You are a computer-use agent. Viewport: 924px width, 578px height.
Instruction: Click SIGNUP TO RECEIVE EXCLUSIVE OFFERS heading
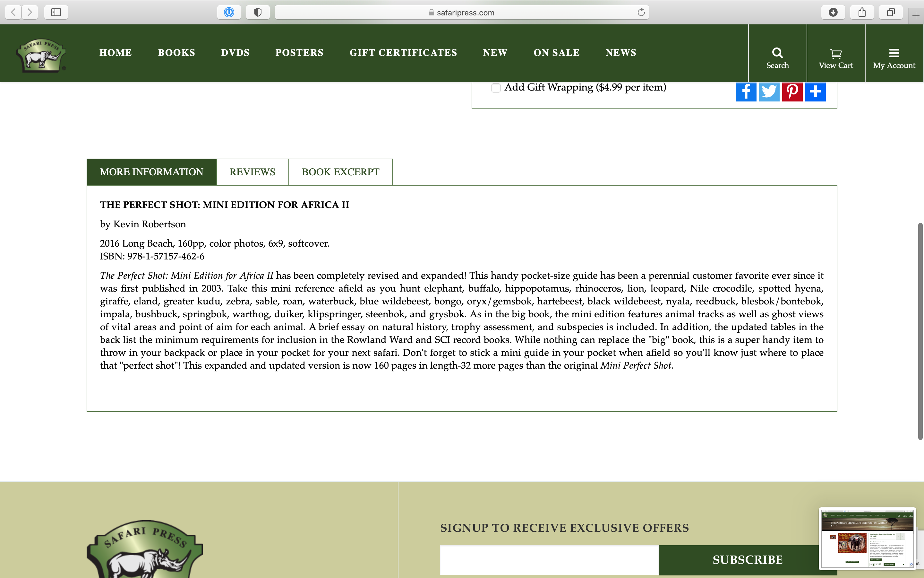point(564,528)
